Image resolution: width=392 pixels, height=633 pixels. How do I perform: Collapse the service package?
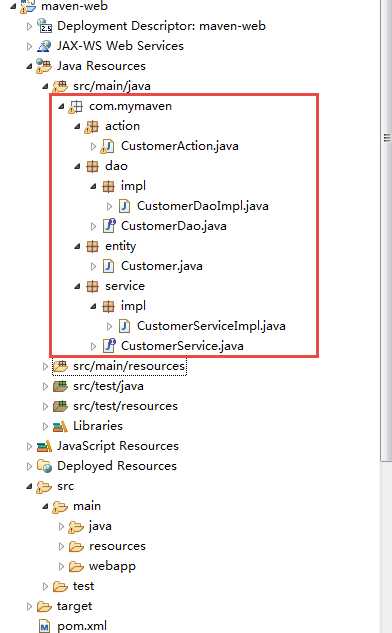coord(77,286)
